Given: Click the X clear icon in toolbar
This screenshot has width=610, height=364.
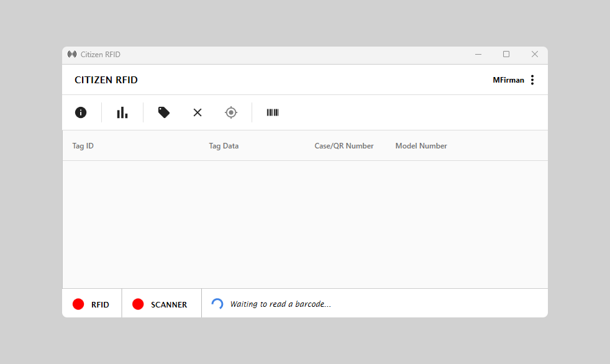Looking at the screenshot, I should click(x=198, y=112).
